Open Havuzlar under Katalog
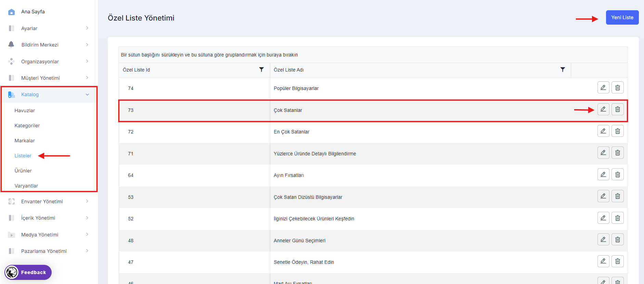The image size is (644, 284). (x=25, y=111)
